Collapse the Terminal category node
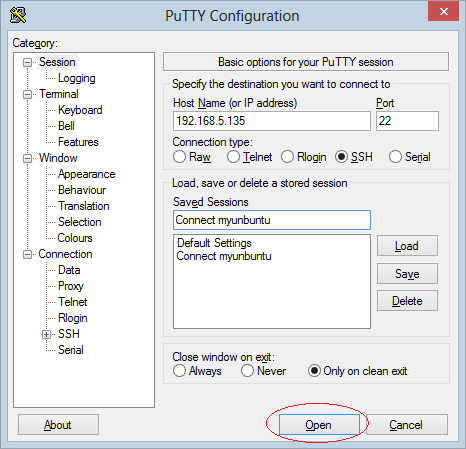The height and width of the screenshot is (449, 466). tap(27, 94)
